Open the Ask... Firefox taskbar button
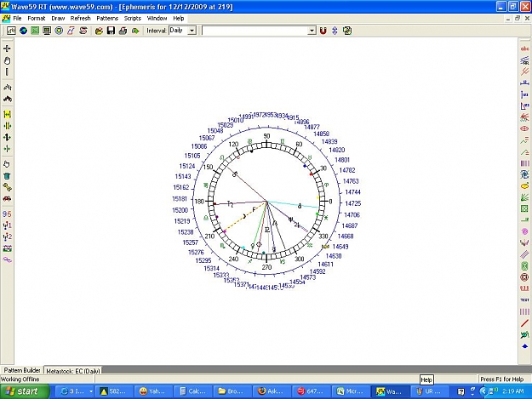 [x=272, y=391]
